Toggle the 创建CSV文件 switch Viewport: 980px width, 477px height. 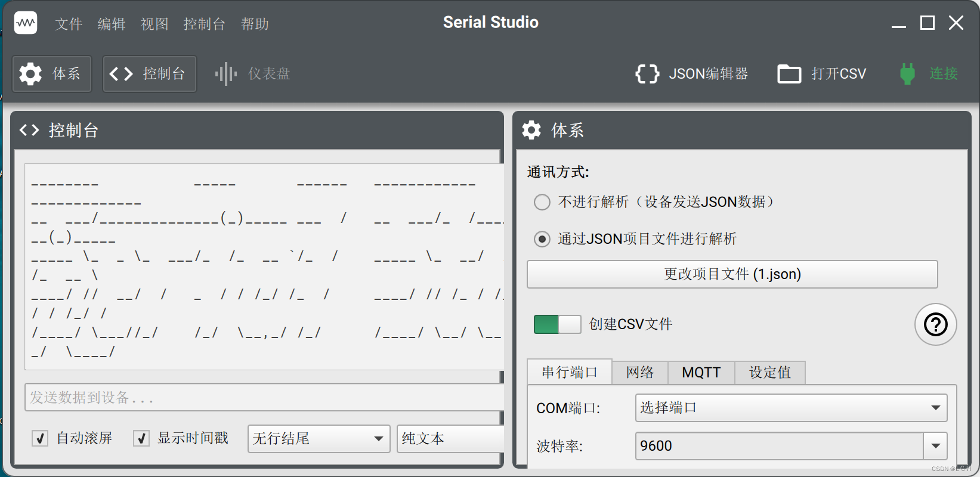pos(557,324)
